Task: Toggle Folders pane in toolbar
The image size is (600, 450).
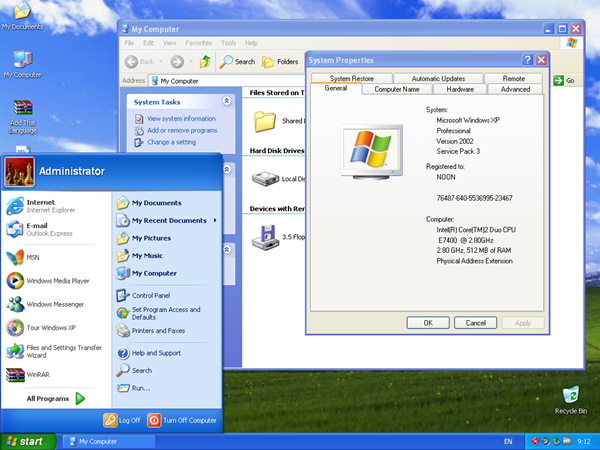Action: [x=280, y=61]
